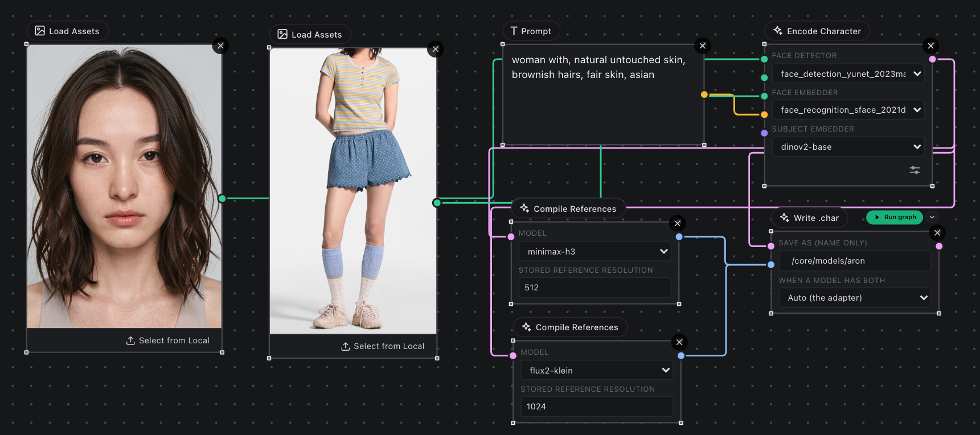Click the green input port beside Face Detector label

click(764, 59)
